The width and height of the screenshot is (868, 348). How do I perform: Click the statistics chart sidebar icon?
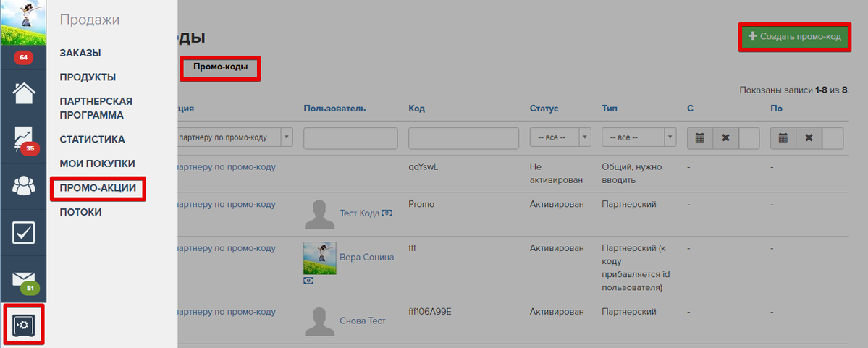pos(23,140)
